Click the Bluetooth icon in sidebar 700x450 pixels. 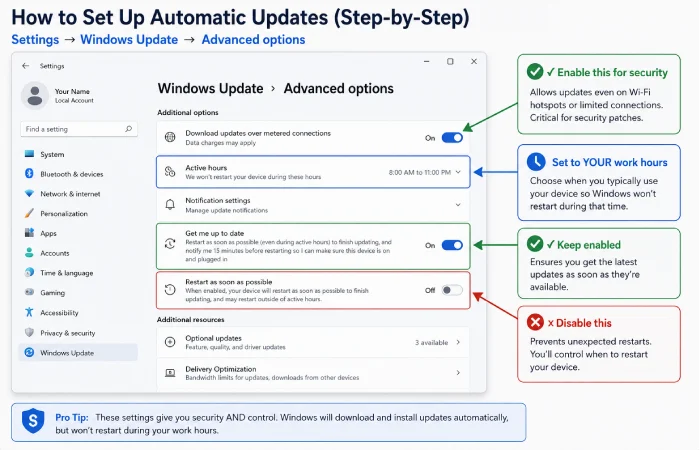pos(29,174)
